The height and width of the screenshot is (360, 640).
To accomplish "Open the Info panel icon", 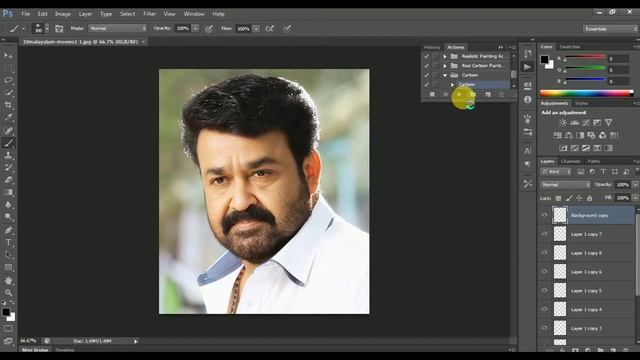I will 527,99.
